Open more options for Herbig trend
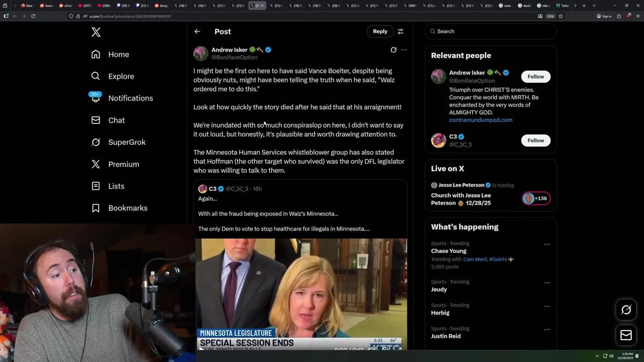This screenshot has height=362, width=644. tap(547, 306)
